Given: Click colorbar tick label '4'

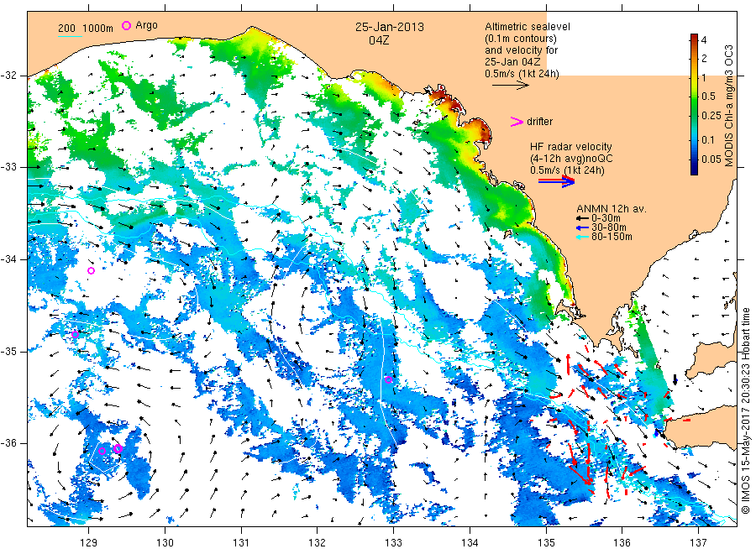Looking at the screenshot, I should [x=704, y=40].
